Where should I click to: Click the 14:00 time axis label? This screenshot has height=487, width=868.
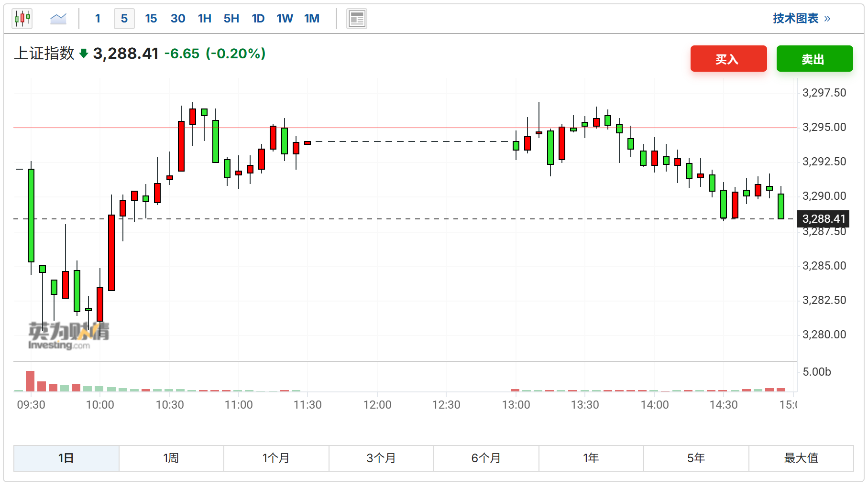655,405
